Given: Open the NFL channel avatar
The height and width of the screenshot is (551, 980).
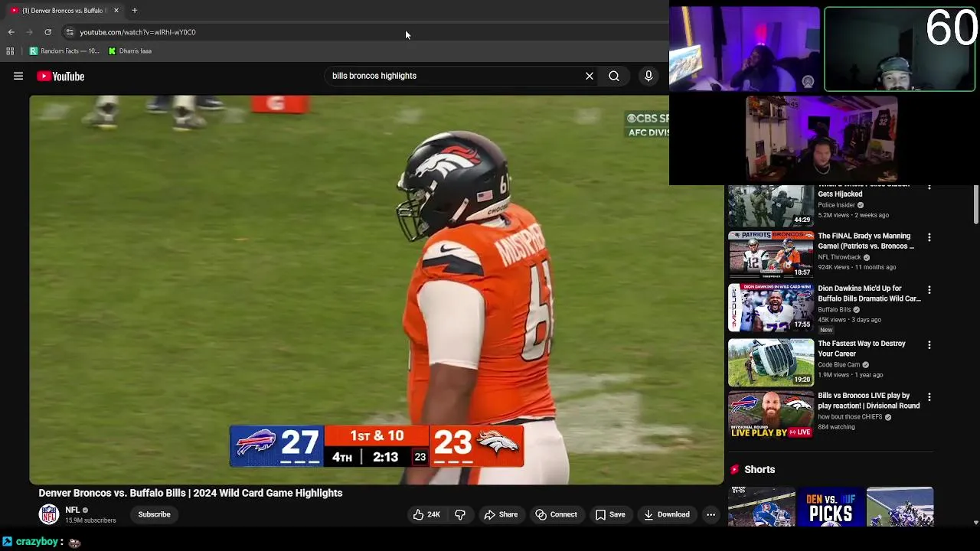Looking at the screenshot, I should click(x=49, y=515).
